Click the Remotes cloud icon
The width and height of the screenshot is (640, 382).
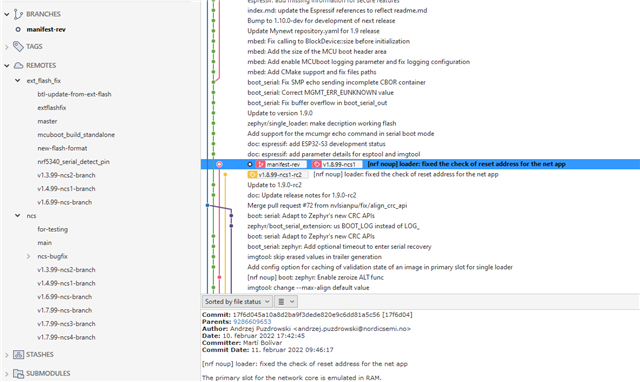[x=18, y=65]
